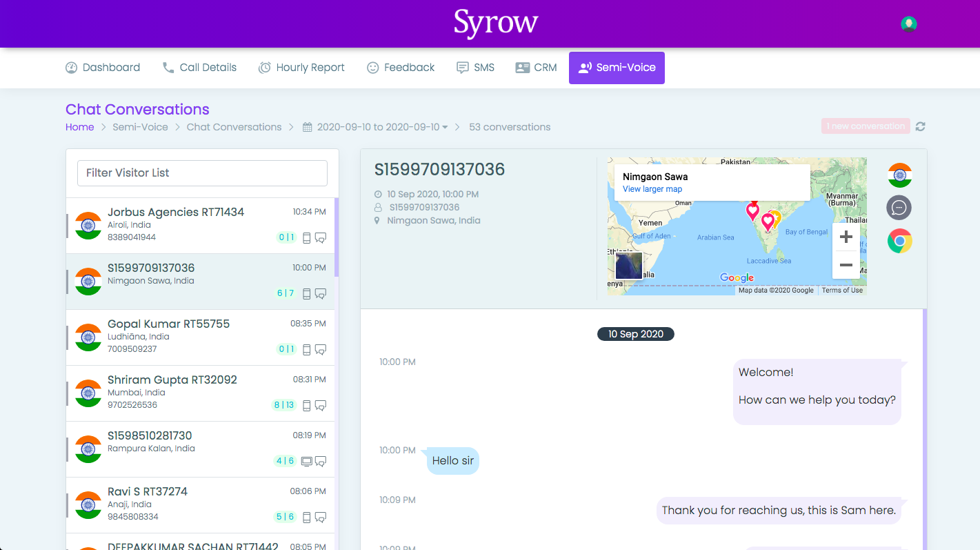Screen dimensions: 980x550
Task: Click the mobile icon in Ravi S row
Action: coord(307,518)
